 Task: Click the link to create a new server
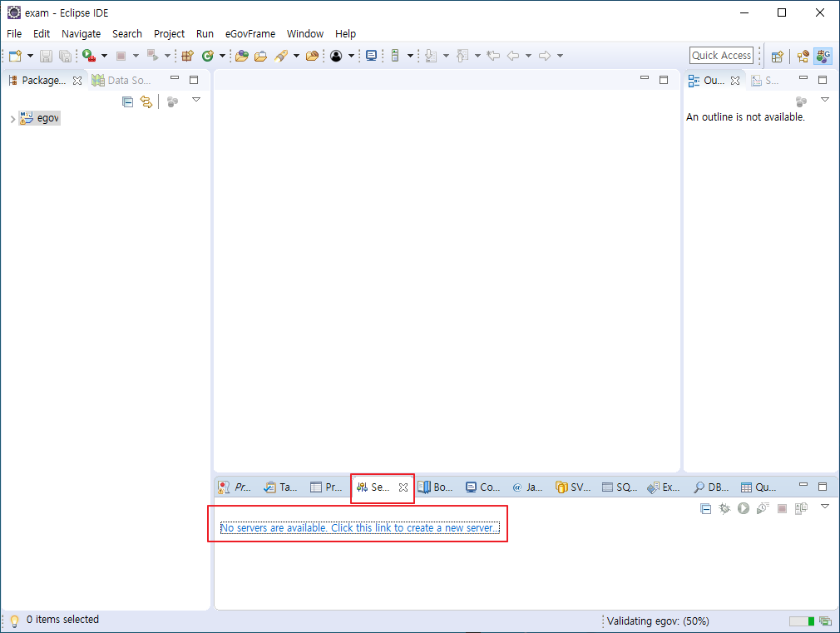click(360, 528)
